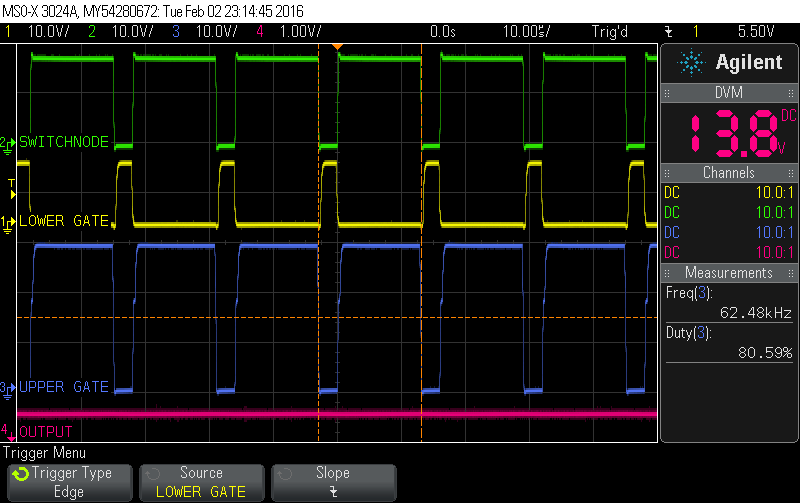This screenshot has height=503, width=800.
Task: Click the SWITCHNODE channel label
Action: tap(64, 142)
